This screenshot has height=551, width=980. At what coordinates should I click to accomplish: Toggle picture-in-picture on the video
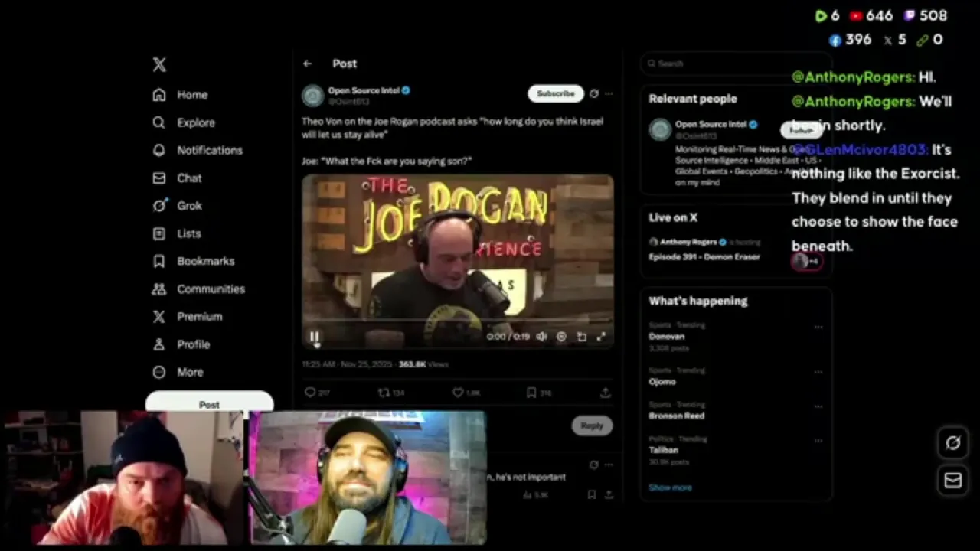581,337
